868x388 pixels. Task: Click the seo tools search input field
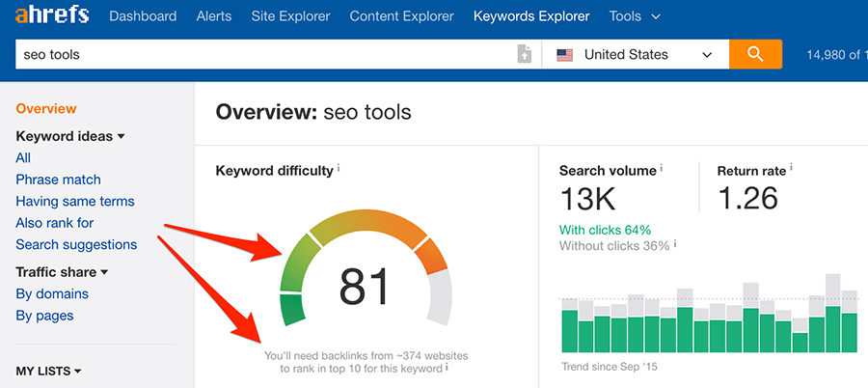pos(260,55)
